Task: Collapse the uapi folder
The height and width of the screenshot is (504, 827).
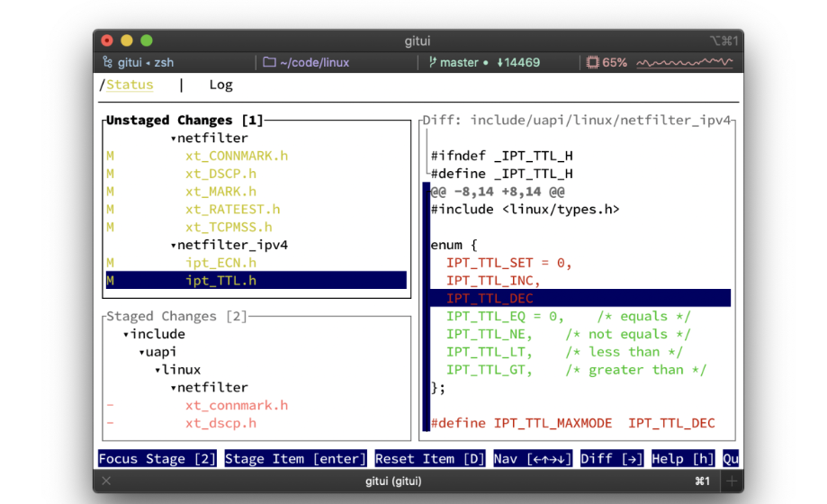Action: 141,353
